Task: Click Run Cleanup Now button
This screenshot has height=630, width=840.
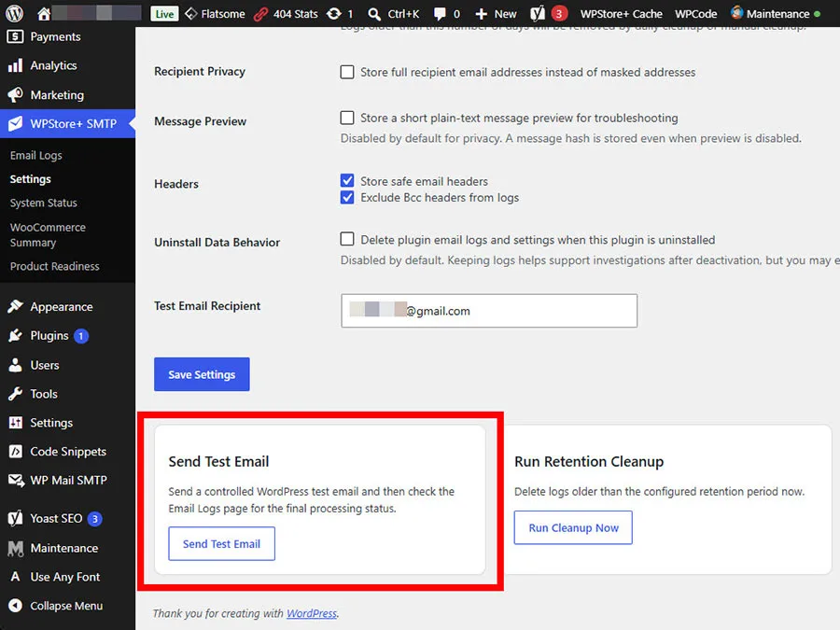Action: click(573, 527)
